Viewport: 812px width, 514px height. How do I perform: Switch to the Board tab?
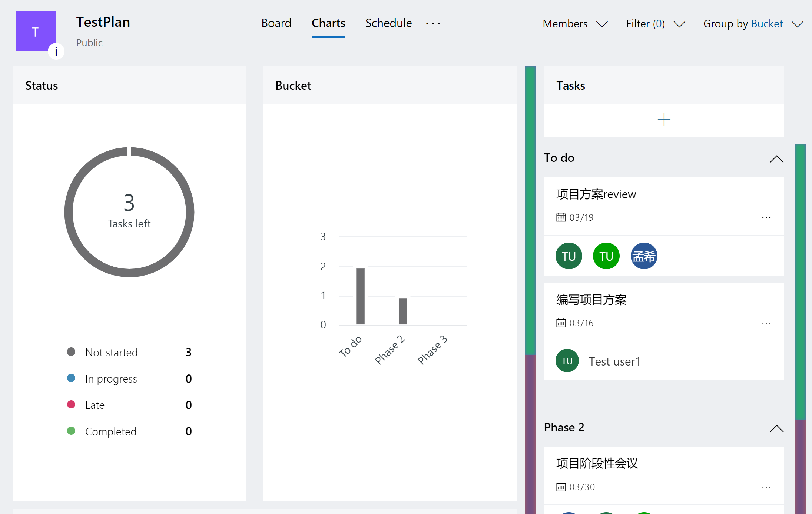click(x=276, y=23)
